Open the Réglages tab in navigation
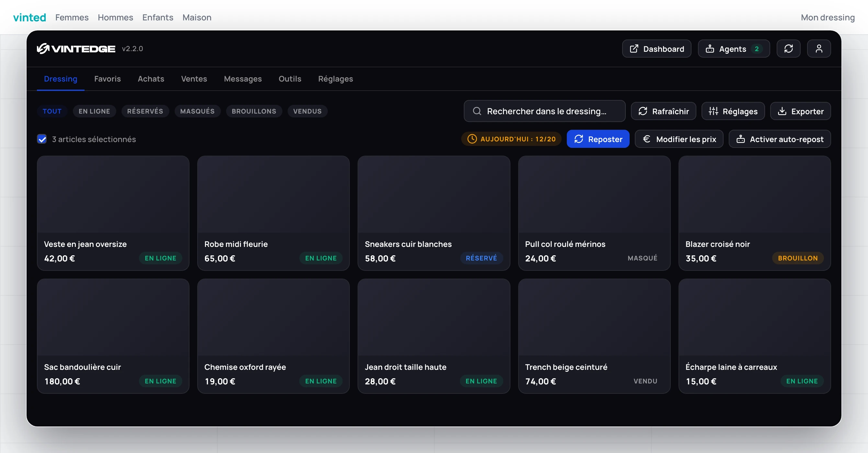 [x=335, y=79]
